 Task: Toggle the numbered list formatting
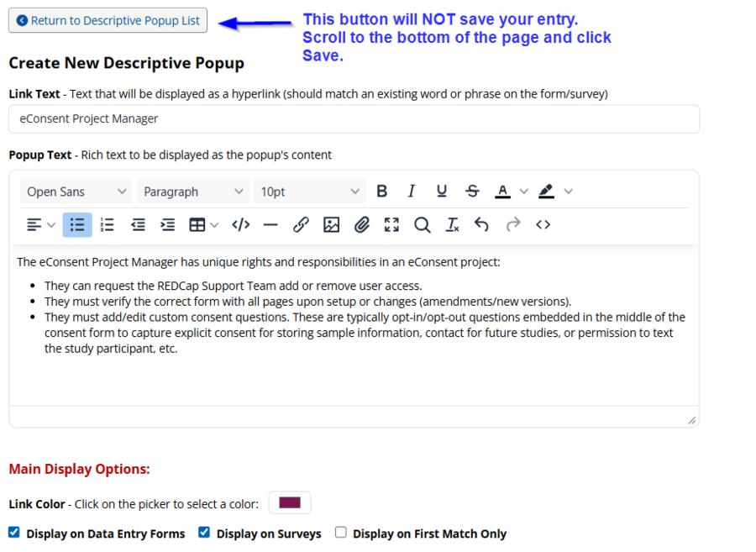pos(107,224)
